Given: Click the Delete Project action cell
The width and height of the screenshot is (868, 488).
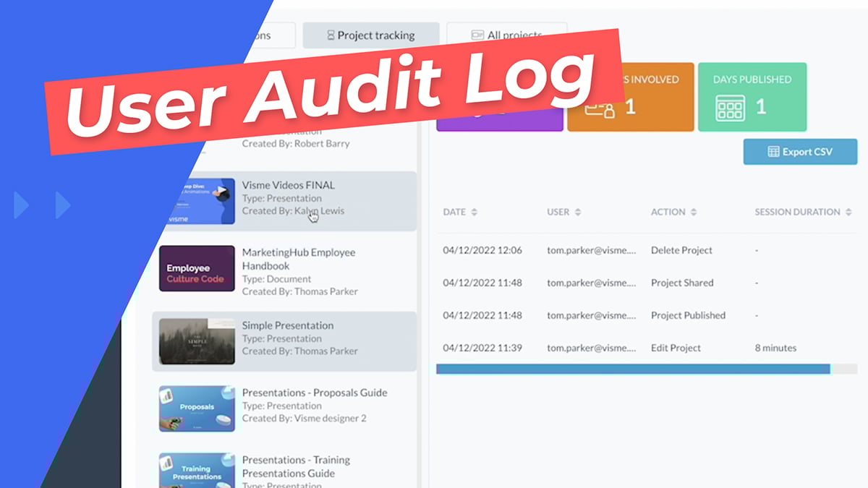Looking at the screenshot, I should [681, 250].
